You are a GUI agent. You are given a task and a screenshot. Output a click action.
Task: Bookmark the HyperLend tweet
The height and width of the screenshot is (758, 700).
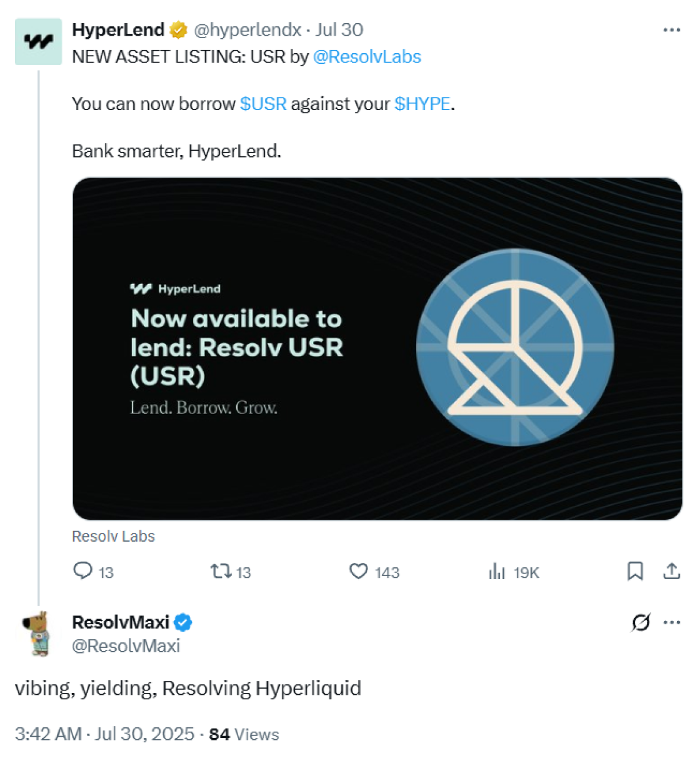[635, 571]
